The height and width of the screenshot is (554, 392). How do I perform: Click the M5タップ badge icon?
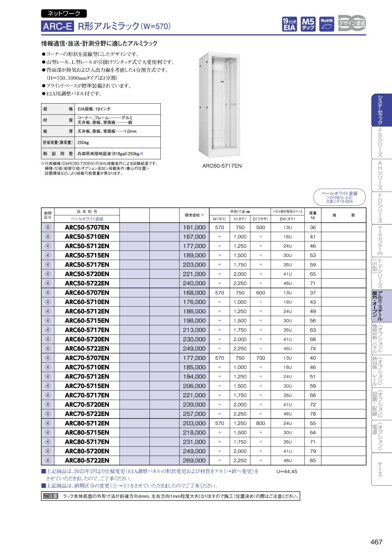point(308,24)
